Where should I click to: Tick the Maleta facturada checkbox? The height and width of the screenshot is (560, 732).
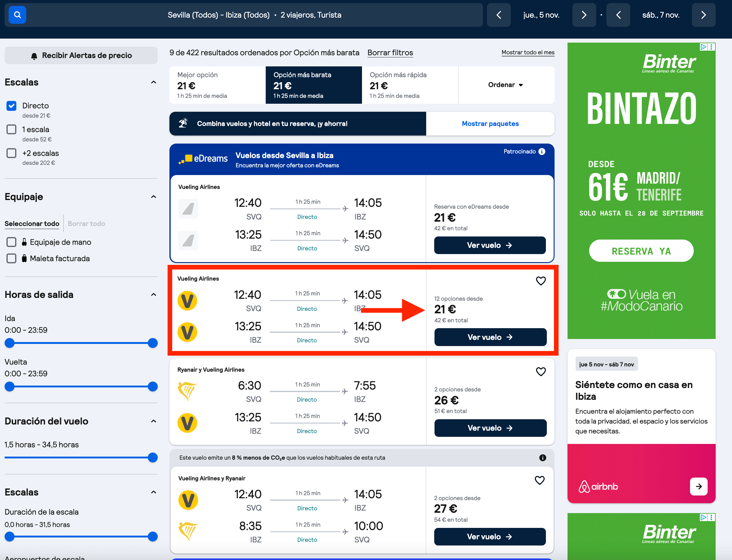(12, 259)
